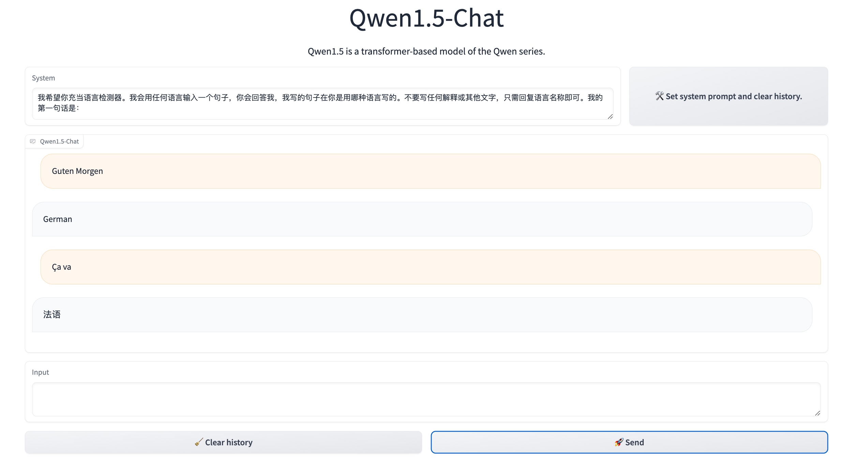Click the Qwen1.5-Chat chatbot panel label
The image size is (868, 476).
59,141
